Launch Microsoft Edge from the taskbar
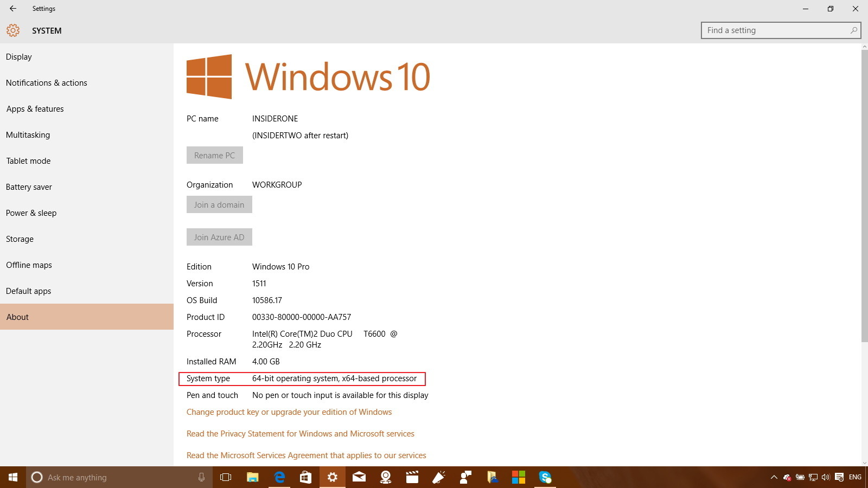 279,477
